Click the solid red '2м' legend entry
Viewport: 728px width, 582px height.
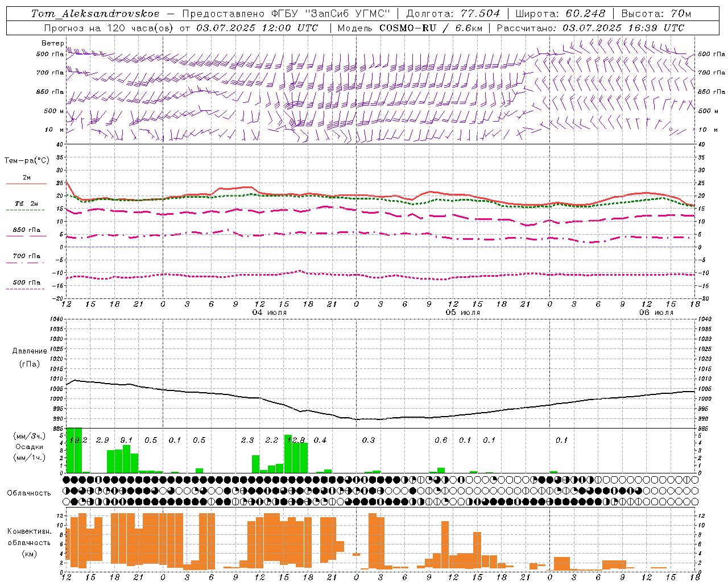pyautogui.click(x=27, y=178)
